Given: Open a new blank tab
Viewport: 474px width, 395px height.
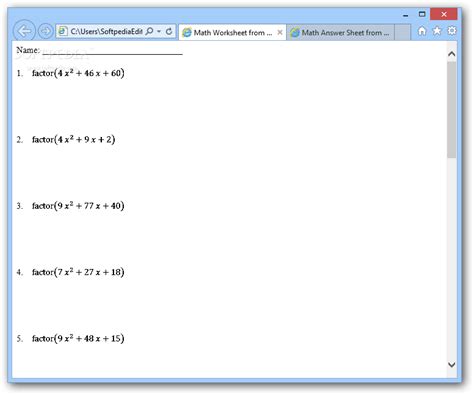Looking at the screenshot, I should [x=403, y=33].
